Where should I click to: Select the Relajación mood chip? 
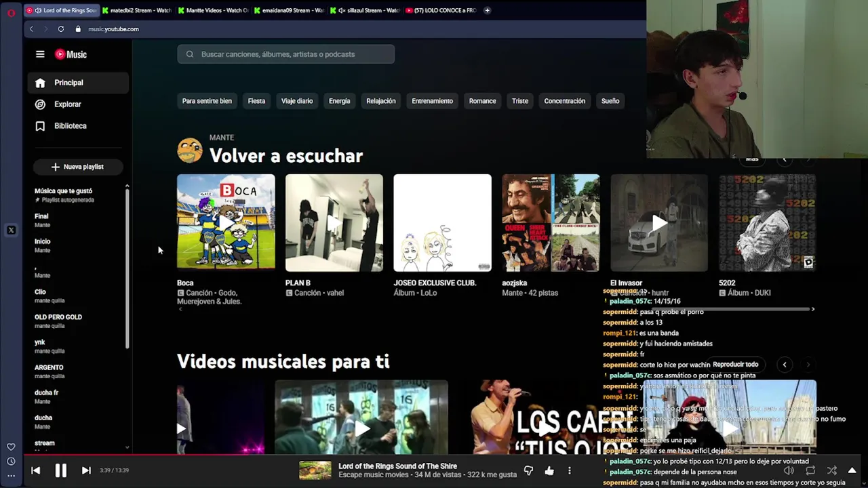pyautogui.click(x=380, y=101)
